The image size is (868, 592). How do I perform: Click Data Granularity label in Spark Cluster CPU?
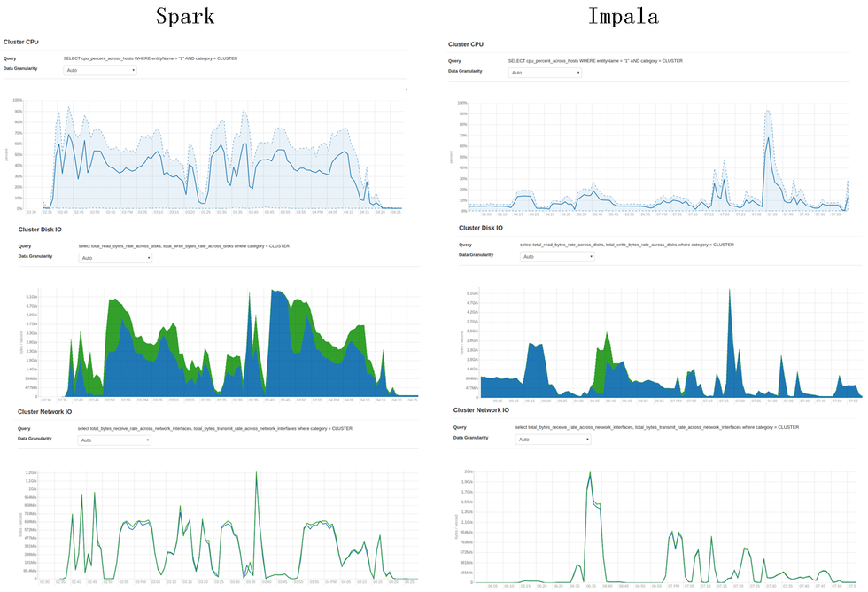click(20, 68)
